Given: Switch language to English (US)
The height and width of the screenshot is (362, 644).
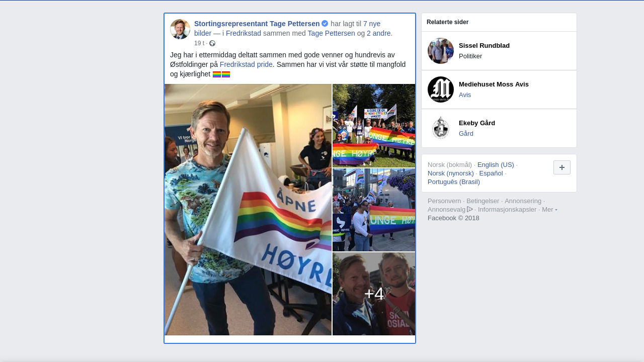Looking at the screenshot, I should (x=496, y=165).
